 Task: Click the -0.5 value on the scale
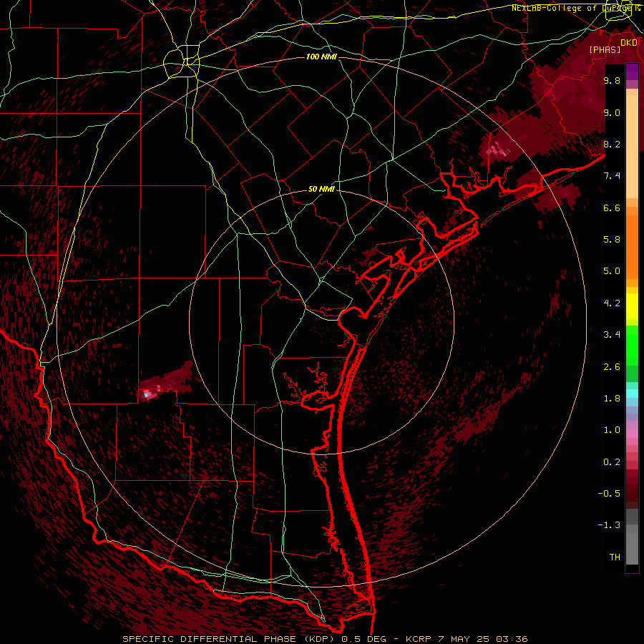pos(609,493)
